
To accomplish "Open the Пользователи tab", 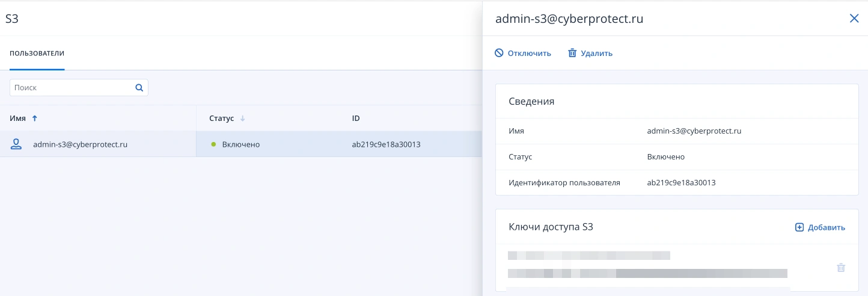I will tap(37, 54).
